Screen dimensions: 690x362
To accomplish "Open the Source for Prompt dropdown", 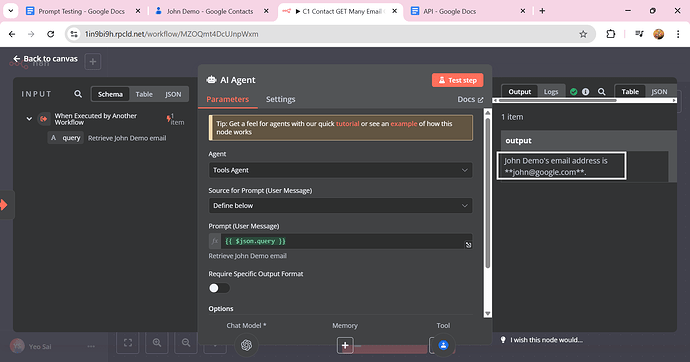I will (x=341, y=206).
